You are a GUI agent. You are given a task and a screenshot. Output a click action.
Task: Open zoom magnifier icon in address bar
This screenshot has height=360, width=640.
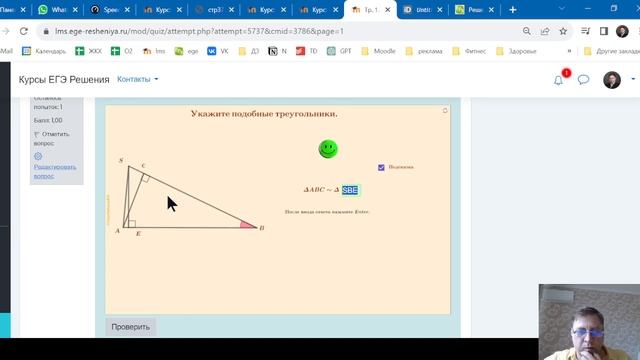click(x=527, y=31)
